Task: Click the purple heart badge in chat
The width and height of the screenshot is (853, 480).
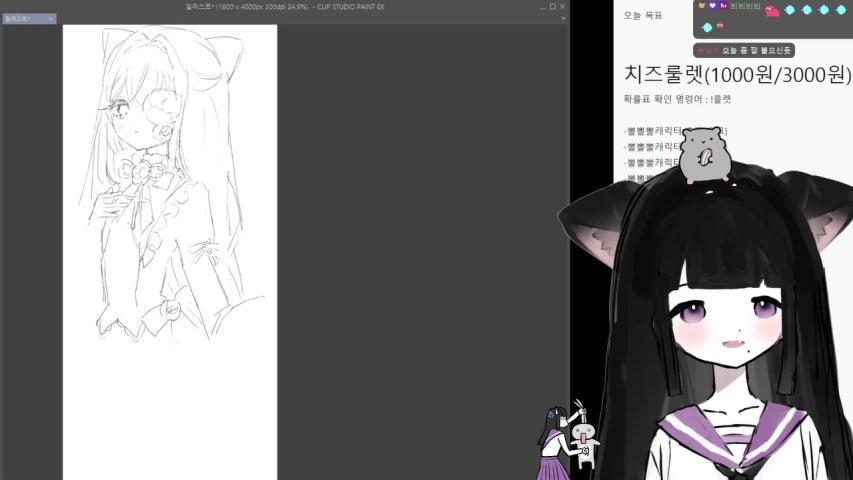Action: [x=713, y=5]
